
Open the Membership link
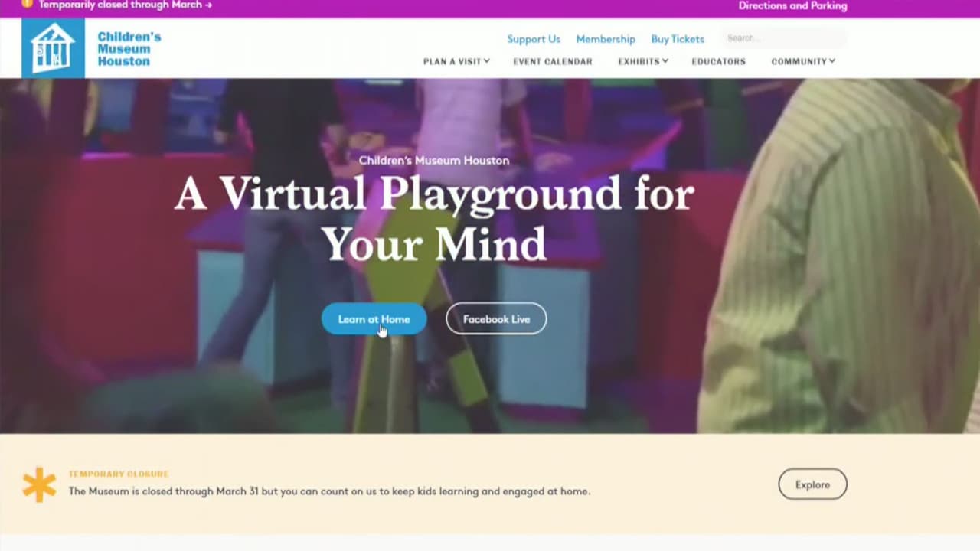tap(606, 39)
